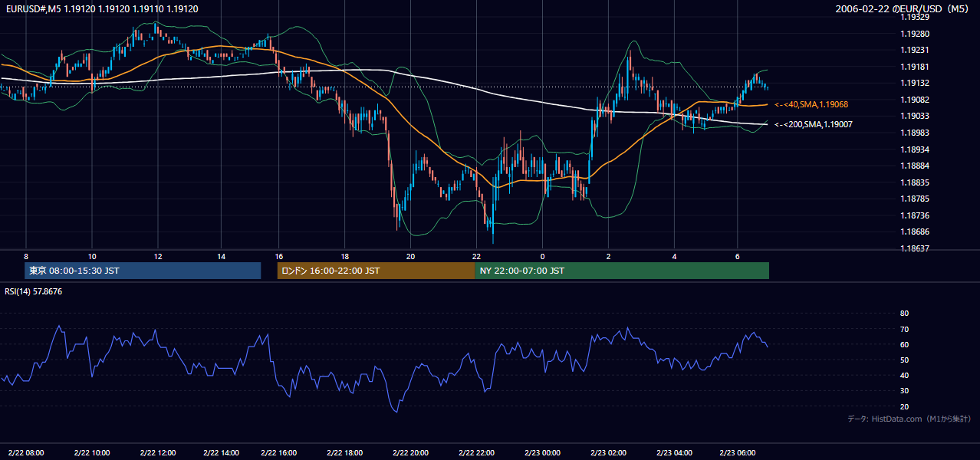Click hour label 4 under the price chart

click(675, 256)
